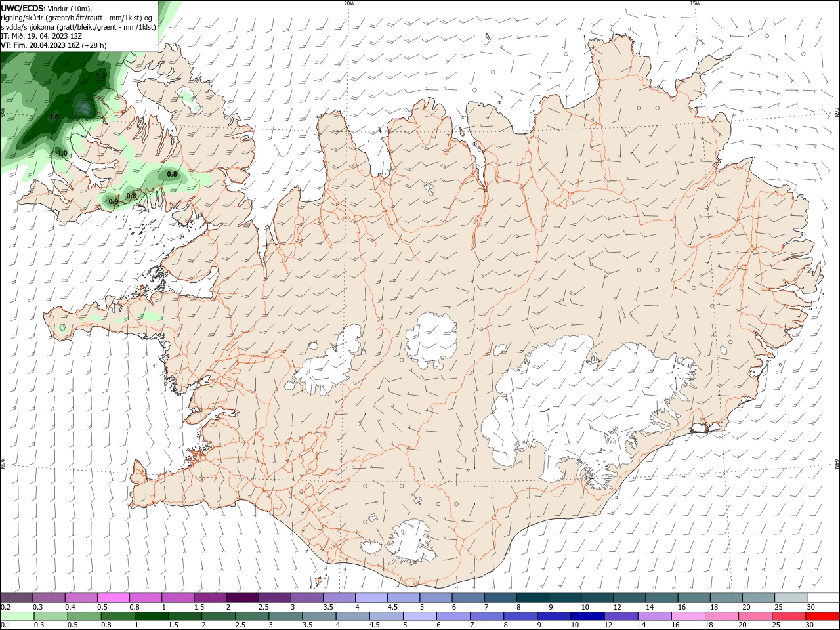The width and height of the screenshot is (840, 630).
Task: Click the 66N latitude label on right edge
Action: point(837,113)
